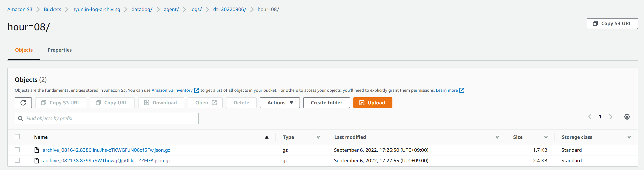Click the Create folder button
This screenshot has height=170, width=644.
coord(327,103)
